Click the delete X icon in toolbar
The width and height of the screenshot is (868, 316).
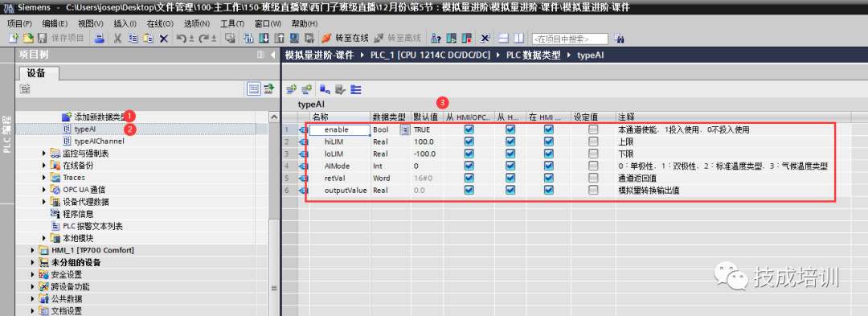pos(163,38)
